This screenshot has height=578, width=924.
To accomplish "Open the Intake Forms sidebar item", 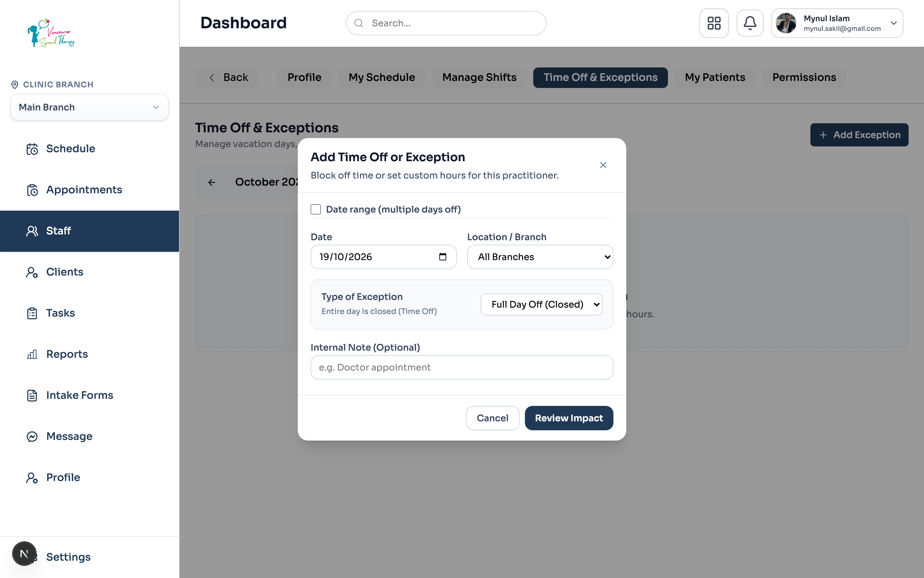I will pyautogui.click(x=89, y=395).
